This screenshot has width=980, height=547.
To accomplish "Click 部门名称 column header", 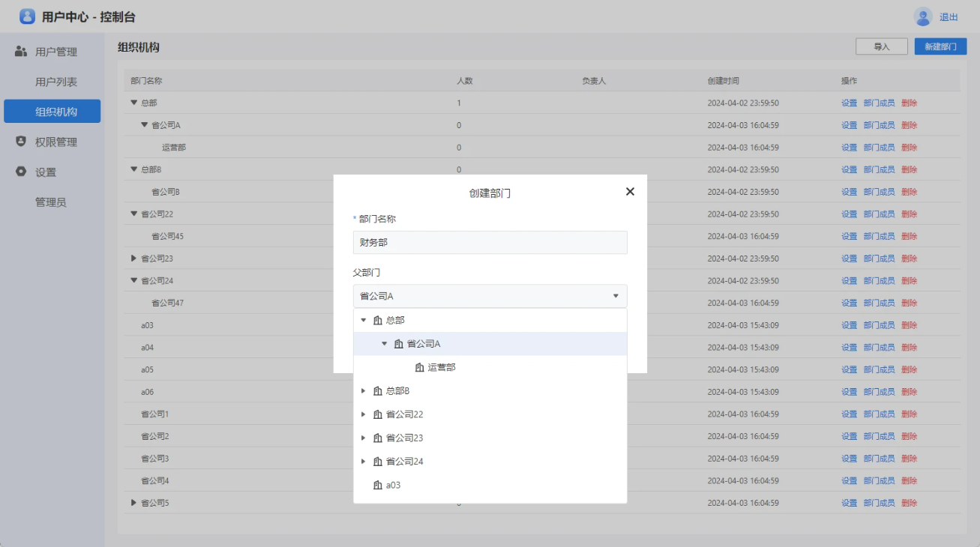I will pos(146,81).
